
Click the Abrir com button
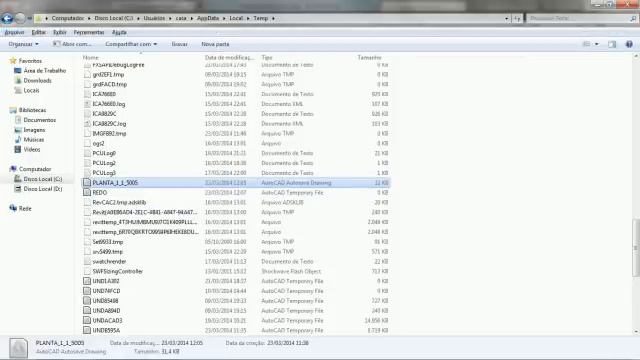pyautogui.click(x=72, y=44)
